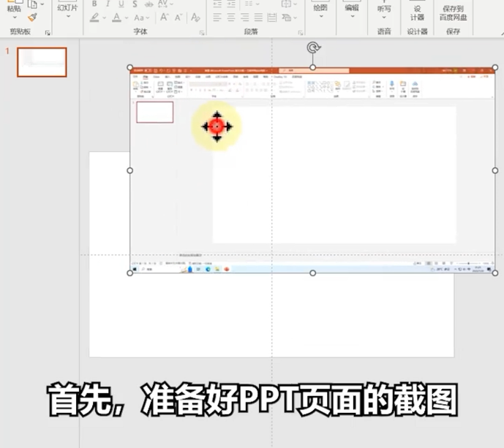Open the 绘图 drawing group menu

coord(320,10)
